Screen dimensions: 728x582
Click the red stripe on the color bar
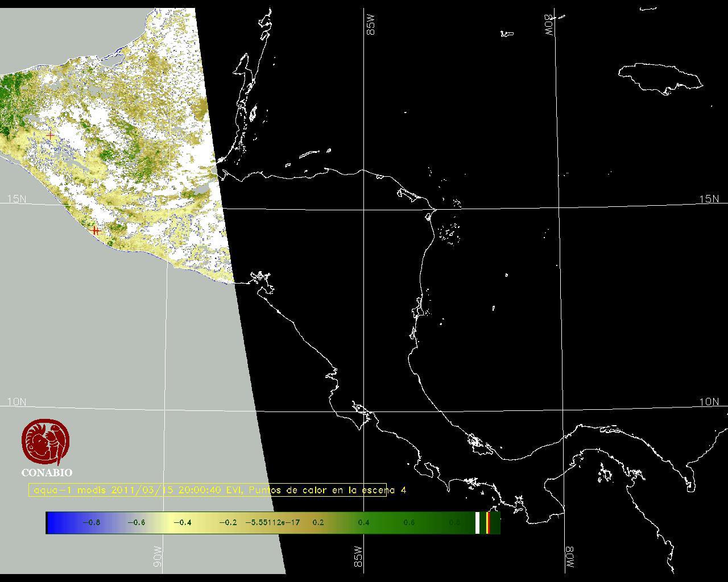pyautogui.click(x=488, y=523)
